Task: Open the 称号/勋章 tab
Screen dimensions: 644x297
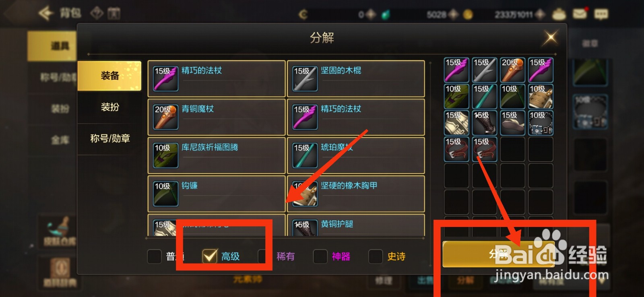Action: [109, 138]
